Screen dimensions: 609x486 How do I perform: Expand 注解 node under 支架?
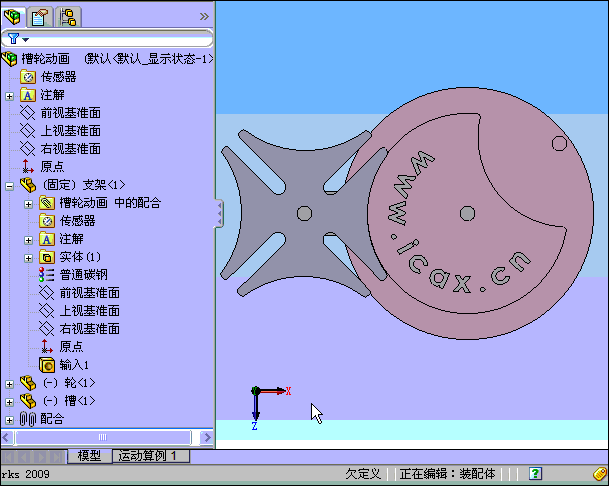(28, 240)
